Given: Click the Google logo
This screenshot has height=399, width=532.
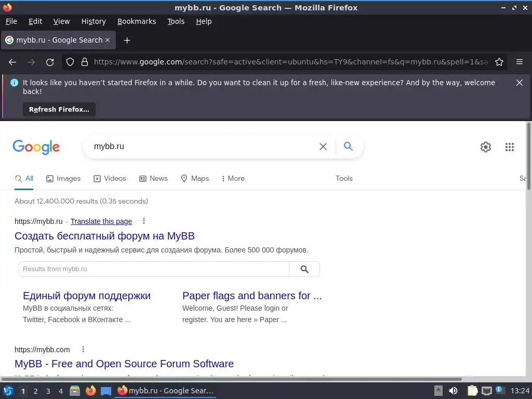Looking at the screenshot, I should (x=36, y=147).
